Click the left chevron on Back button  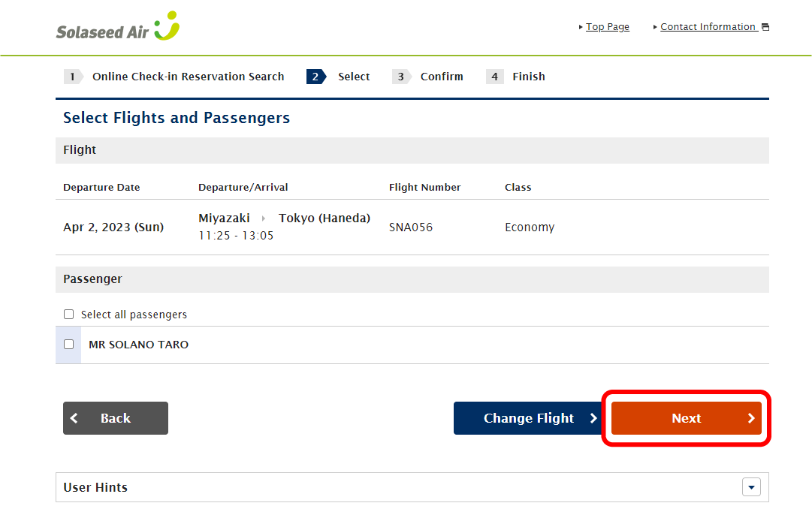coord(74,418)
